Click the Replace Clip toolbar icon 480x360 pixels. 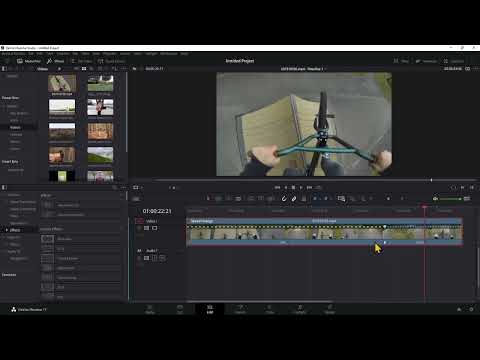click(x=270, y=198)
